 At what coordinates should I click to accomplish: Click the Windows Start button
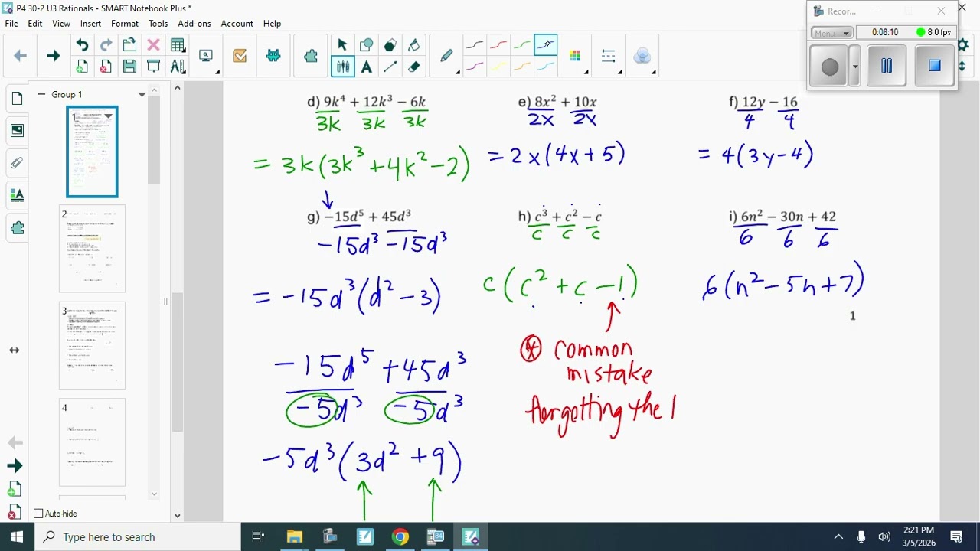pyautogui.click(x=17, y=537)
